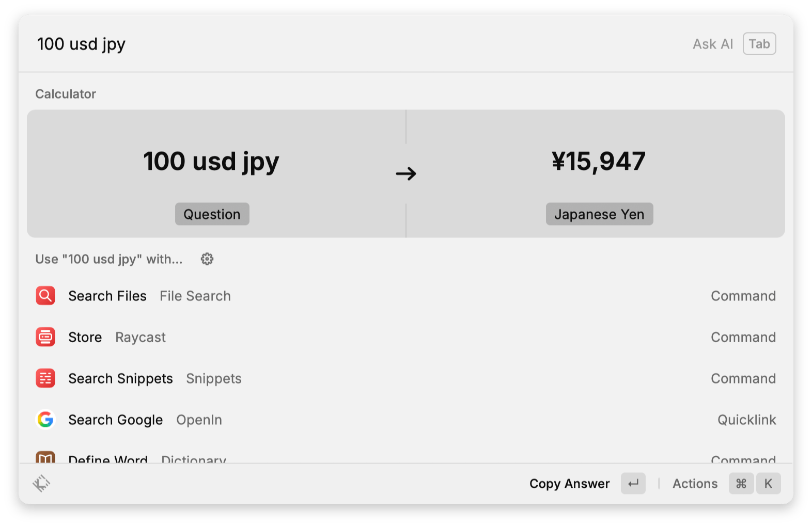Click the conversion arrow icon
Image resolution: width=812 pixels, height=527 pixels.
(406, 173)
